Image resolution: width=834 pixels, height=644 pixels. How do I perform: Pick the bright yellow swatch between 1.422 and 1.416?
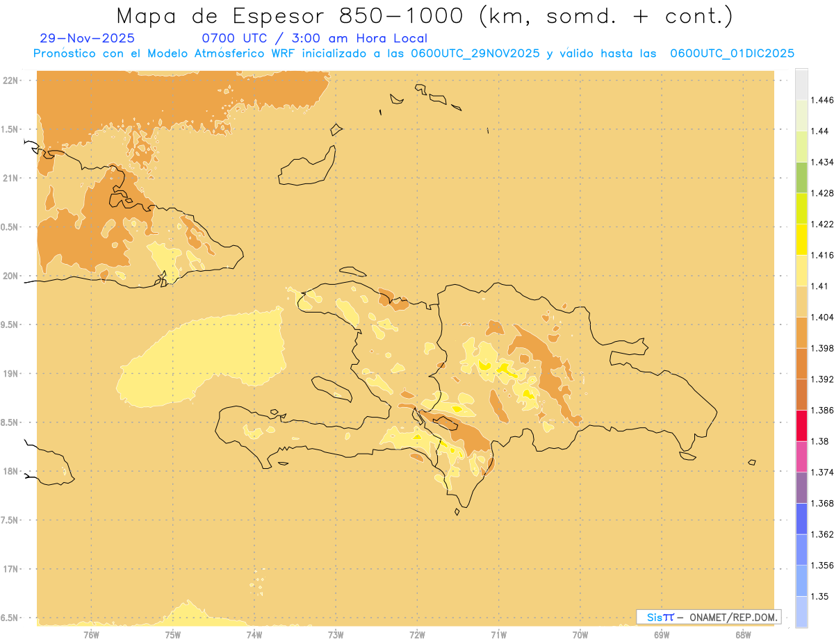tap(801, 240)
